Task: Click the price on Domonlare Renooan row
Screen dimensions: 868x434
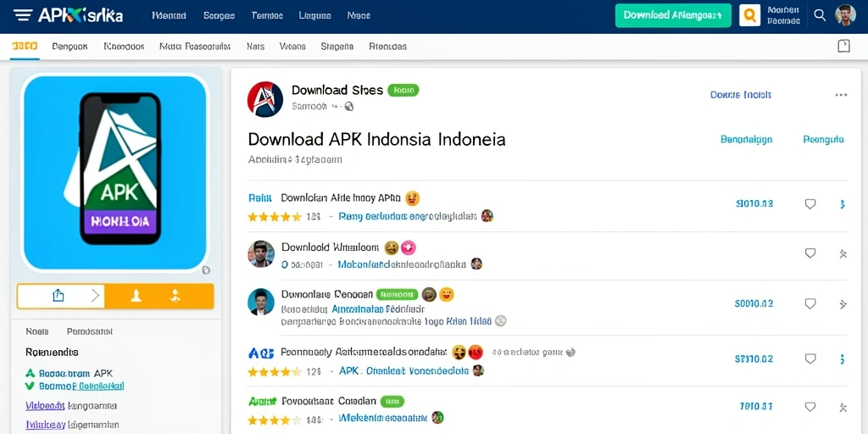Action: click(754, 303)
